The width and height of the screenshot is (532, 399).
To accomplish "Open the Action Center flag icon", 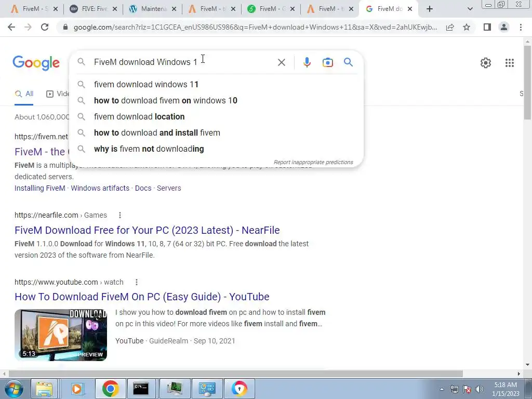I will (467, 389).
